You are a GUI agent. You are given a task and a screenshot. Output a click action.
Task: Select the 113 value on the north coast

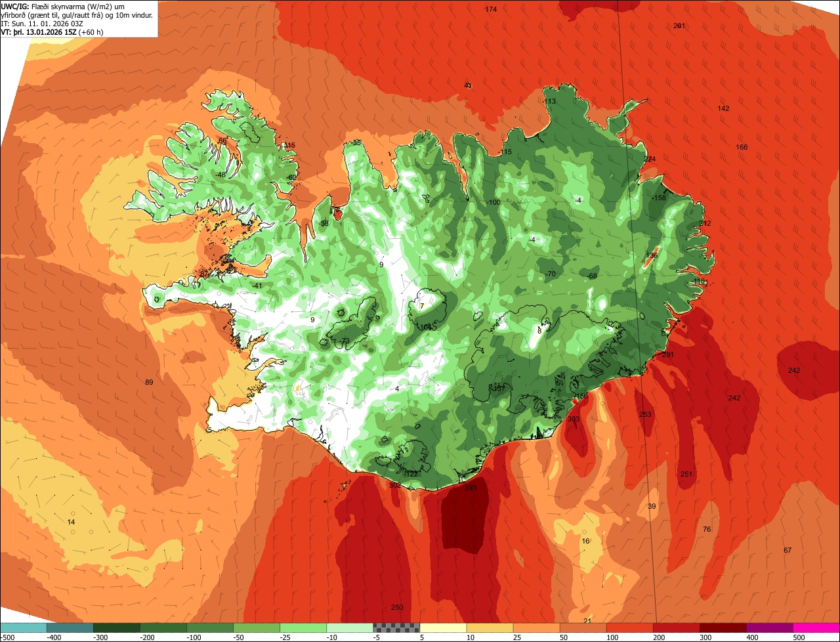click(x=550, y=101)
